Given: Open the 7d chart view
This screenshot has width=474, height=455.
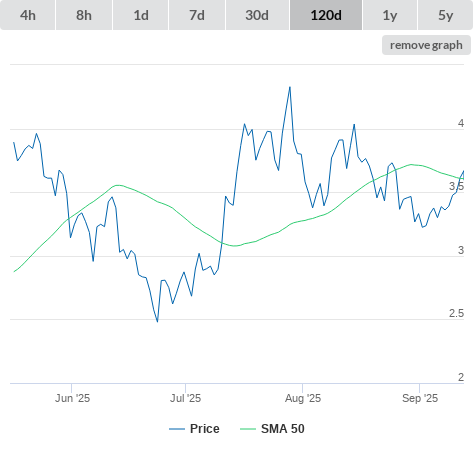Looking at the screenshot, I should 197,15.
